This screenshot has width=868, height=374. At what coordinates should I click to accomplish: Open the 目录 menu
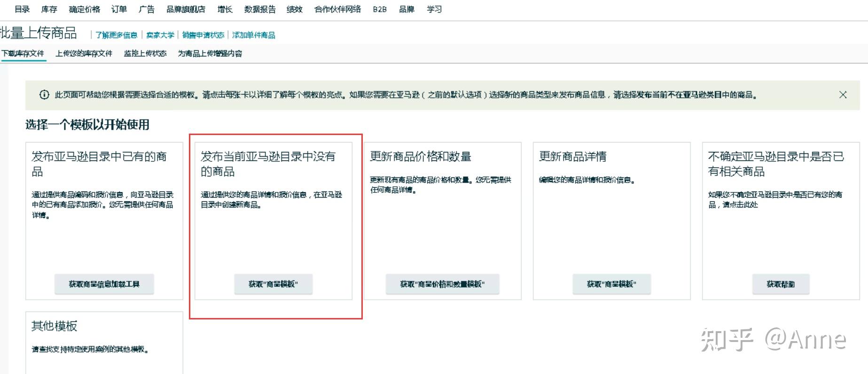pyautogui.click(x=22, y=9)
